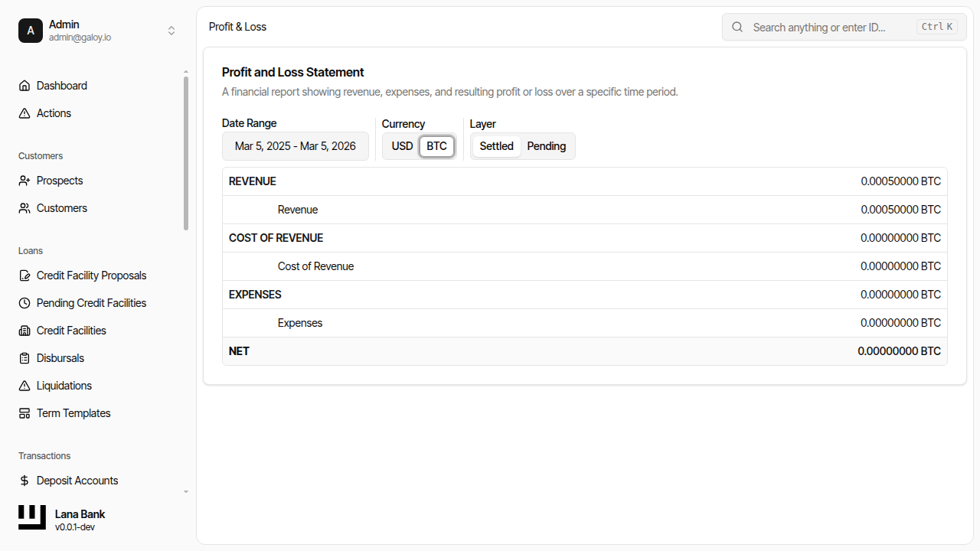
Task: Open Customers in the sidebar
Action: coord(61,208)
